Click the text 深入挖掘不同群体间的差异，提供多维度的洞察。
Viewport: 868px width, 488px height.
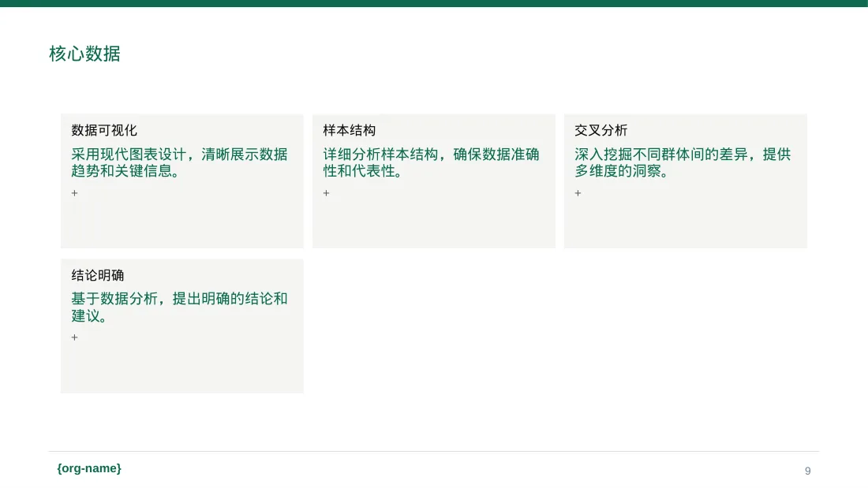pyautogui.click(x=683, y=162)
